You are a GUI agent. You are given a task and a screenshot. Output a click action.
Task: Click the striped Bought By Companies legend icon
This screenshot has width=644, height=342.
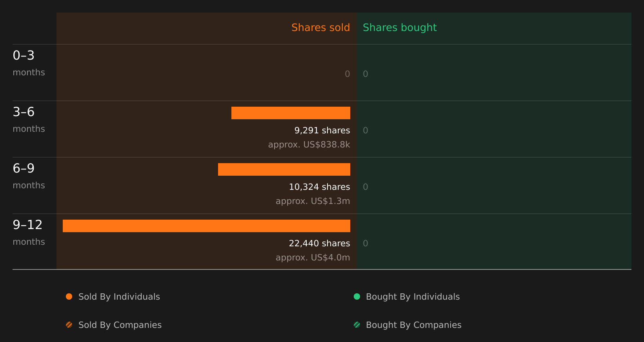tap(357, 325)
